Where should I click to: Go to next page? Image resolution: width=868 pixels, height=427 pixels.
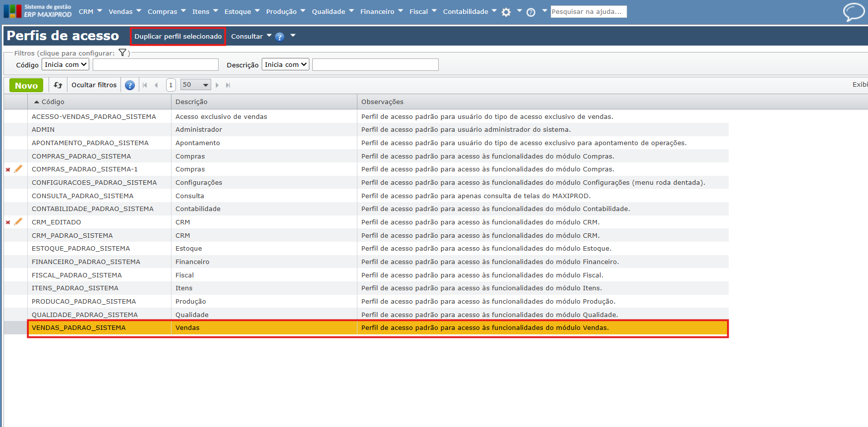click(x=217, y=85)
